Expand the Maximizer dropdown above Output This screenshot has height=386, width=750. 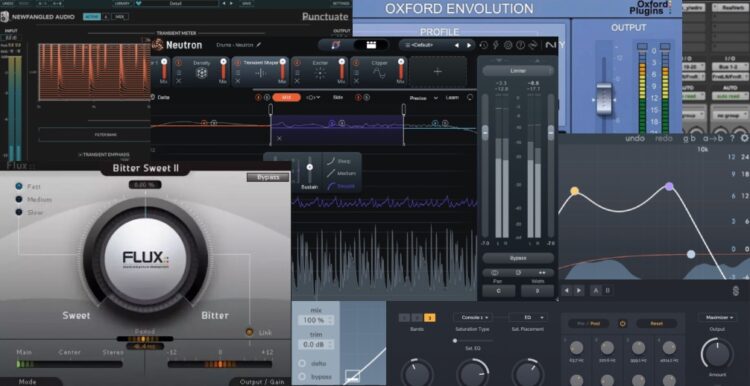click(x=717, y=317)
